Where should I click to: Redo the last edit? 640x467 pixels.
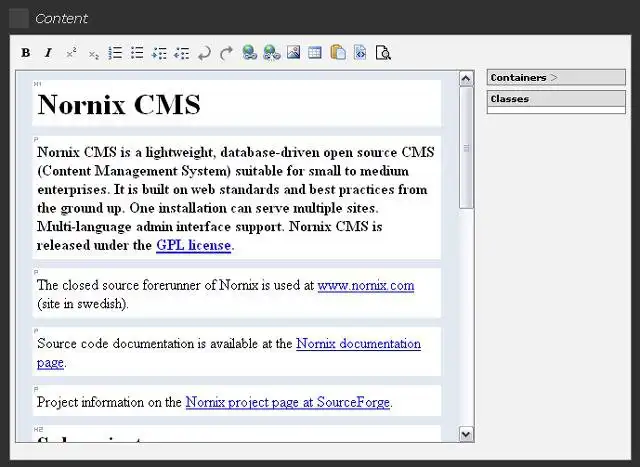click(x=227, y=53)
